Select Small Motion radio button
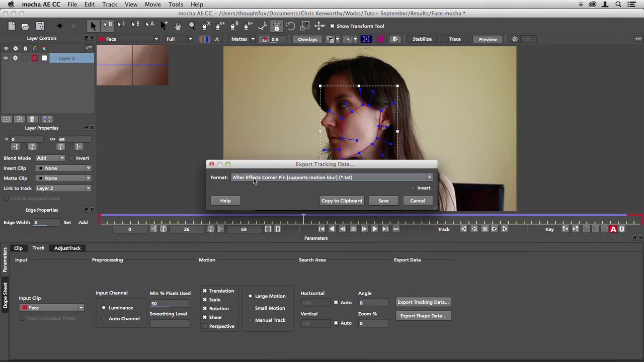Image resolution: width=644 pixels, height=362 pixels. pyautogui.click(x=250, y=308)
